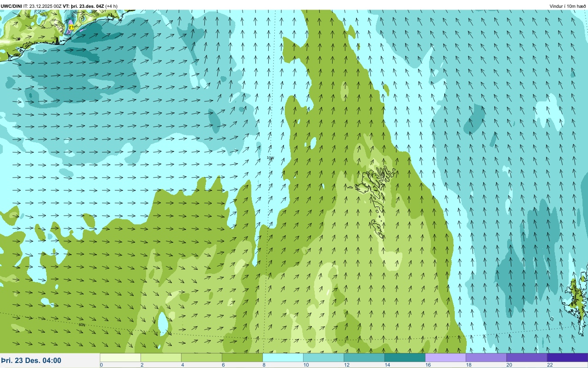Click the legend value "16"

point(428,365)
